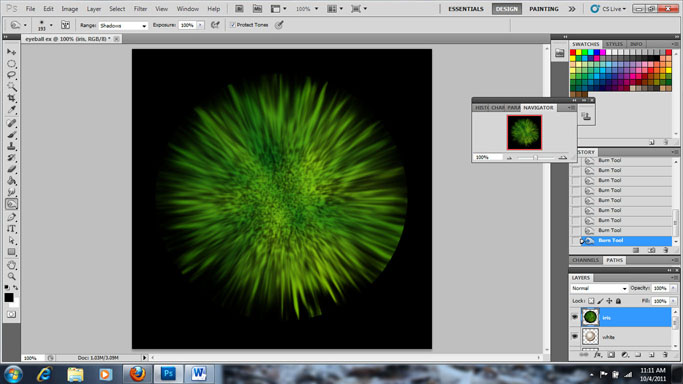Screen dimensions: 683x384
Task: Select the Crop tool
Action: [x=11, y=98]
